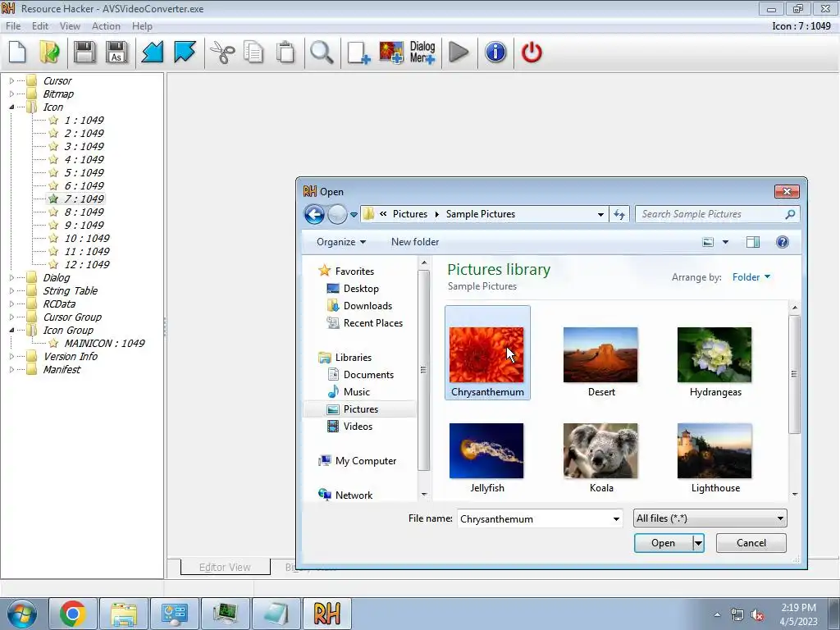The width and height of the screenshot is (840, 630).
Task: Select icon resource 3 : 1049
Action: 84,146
